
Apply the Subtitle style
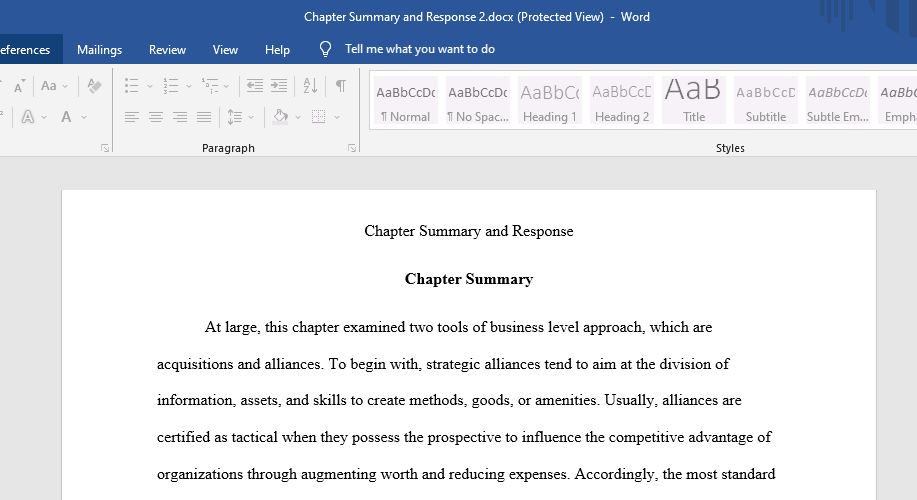click(x=766, y=101)
